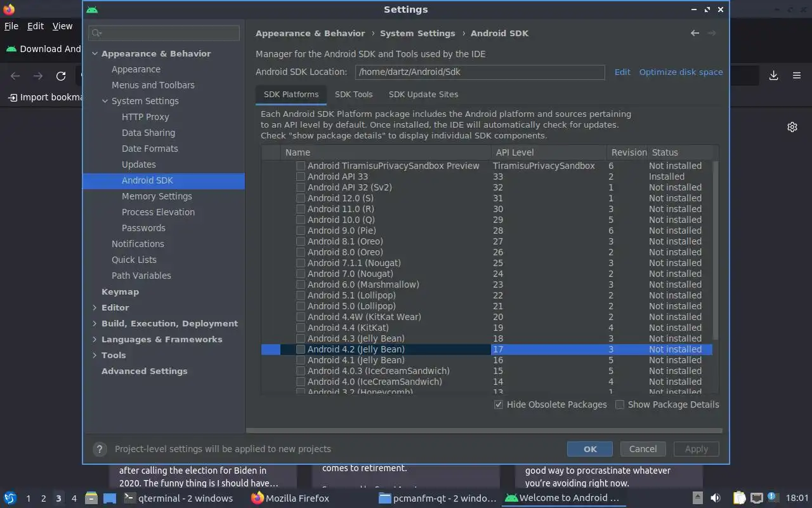Click the settings search field

click(x=164, y=33)
